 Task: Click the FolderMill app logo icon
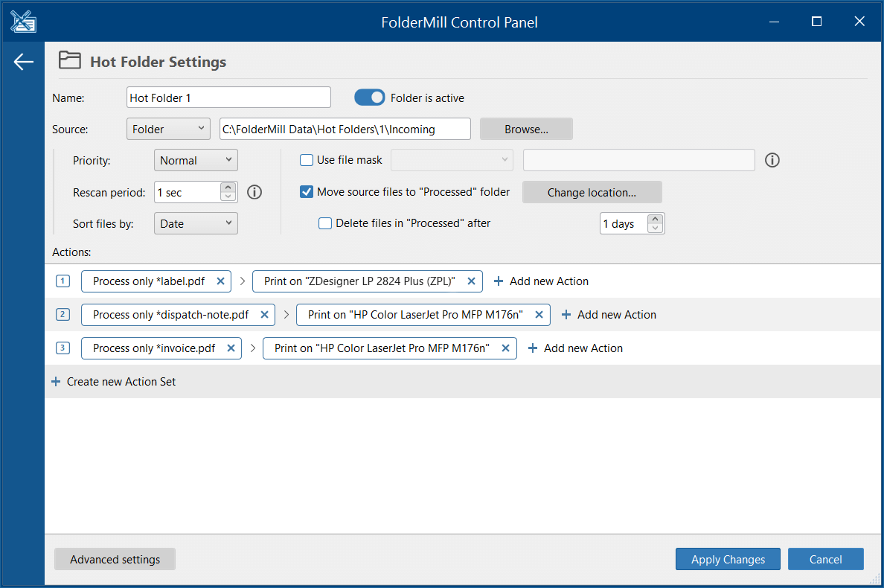tap(23, 22)
